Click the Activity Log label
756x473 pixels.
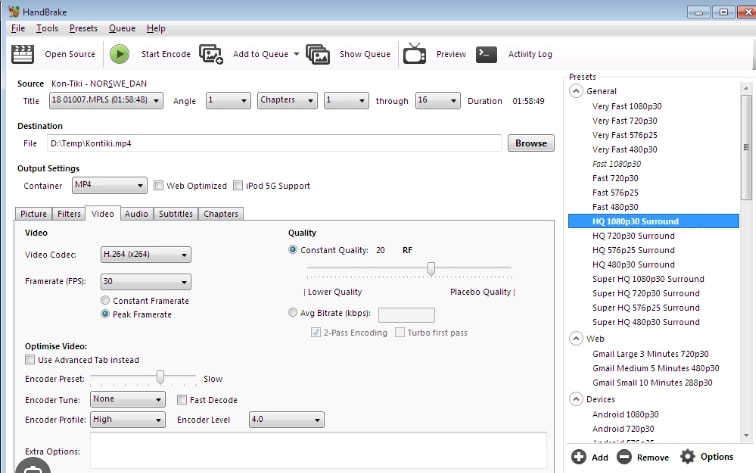[x=530, y=54]
